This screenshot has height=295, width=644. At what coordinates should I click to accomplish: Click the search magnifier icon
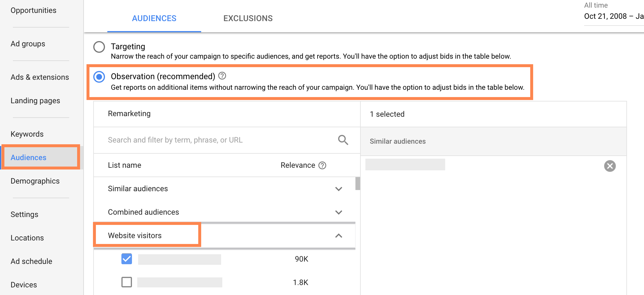(x=343, y=140)
